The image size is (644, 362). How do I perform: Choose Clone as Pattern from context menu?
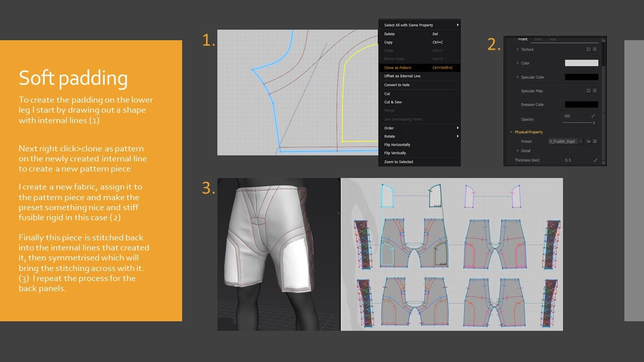tap(397, 67)
